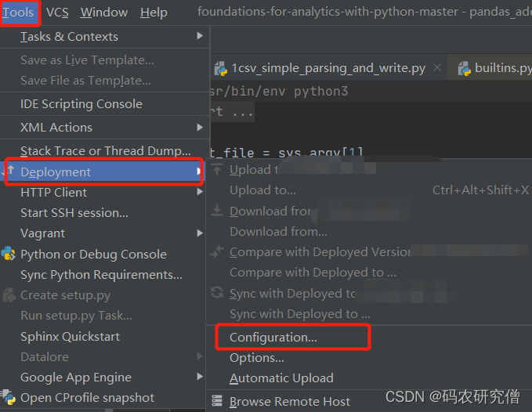Expand the HTTP Client submenu arrow
Image resolution: width=532 pixels, height=412 pixels.
pyautogui.click(x=200, y=192)
